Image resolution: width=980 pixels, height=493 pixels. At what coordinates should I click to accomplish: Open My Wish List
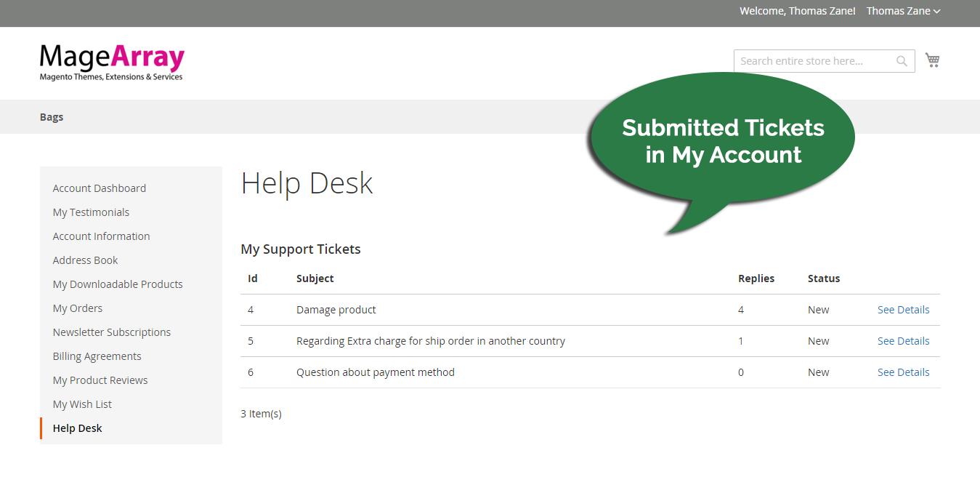(81, 404)
